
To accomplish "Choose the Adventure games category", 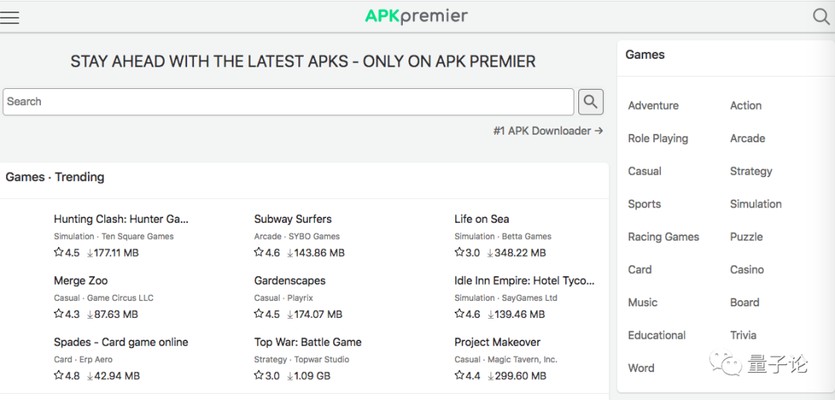I will (653, 106).
